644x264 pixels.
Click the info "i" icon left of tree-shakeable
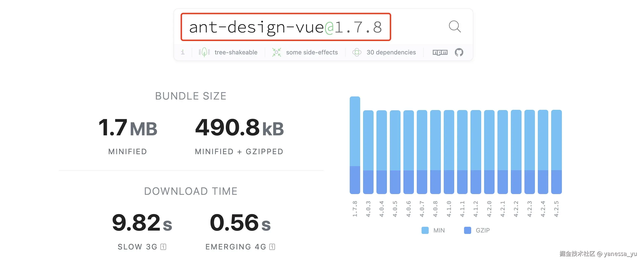(183, 52)
